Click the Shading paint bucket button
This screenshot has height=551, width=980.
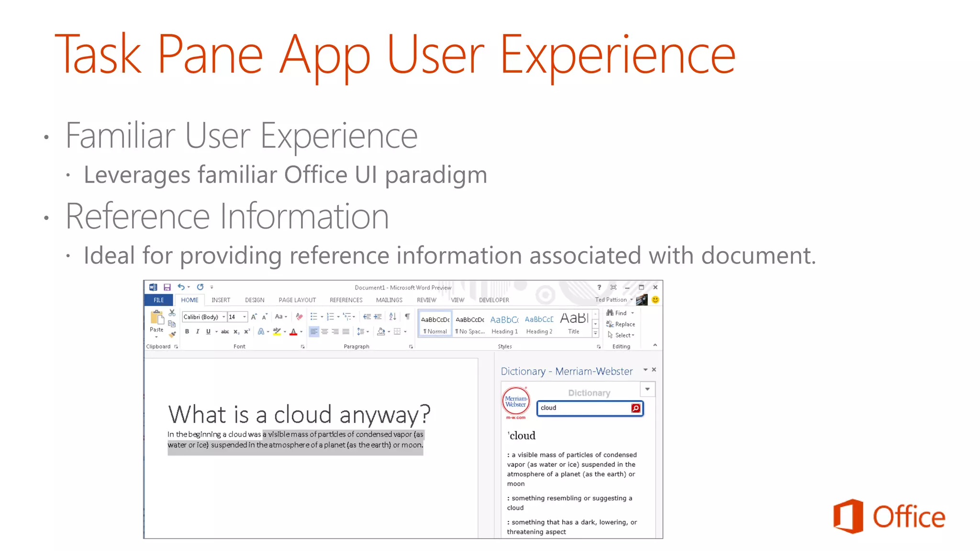(x=381, y=331)
